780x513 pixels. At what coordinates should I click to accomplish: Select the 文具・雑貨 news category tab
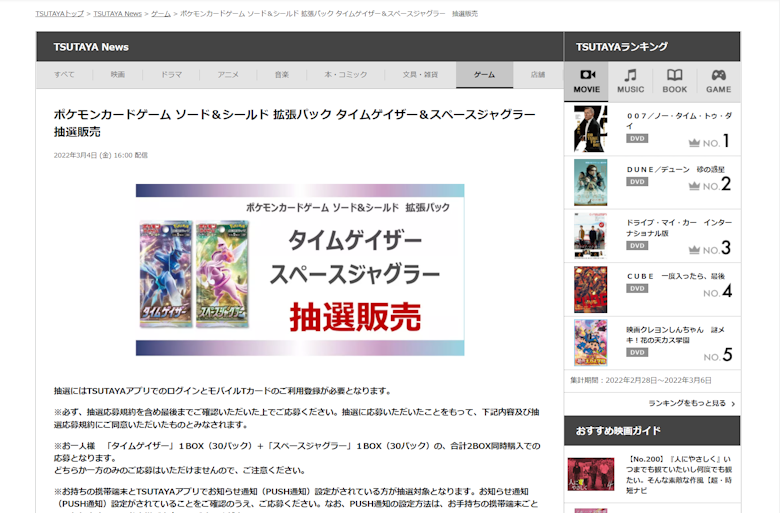point(420,75)
